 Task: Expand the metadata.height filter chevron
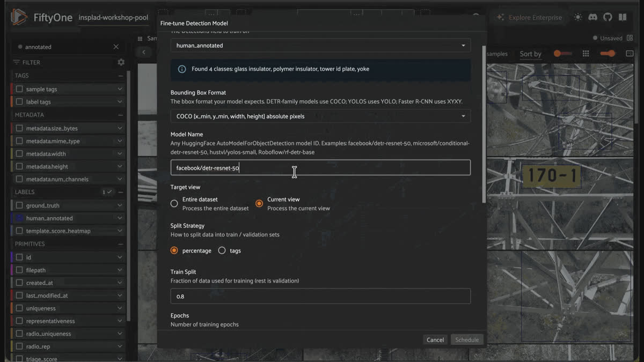(120, 167)
